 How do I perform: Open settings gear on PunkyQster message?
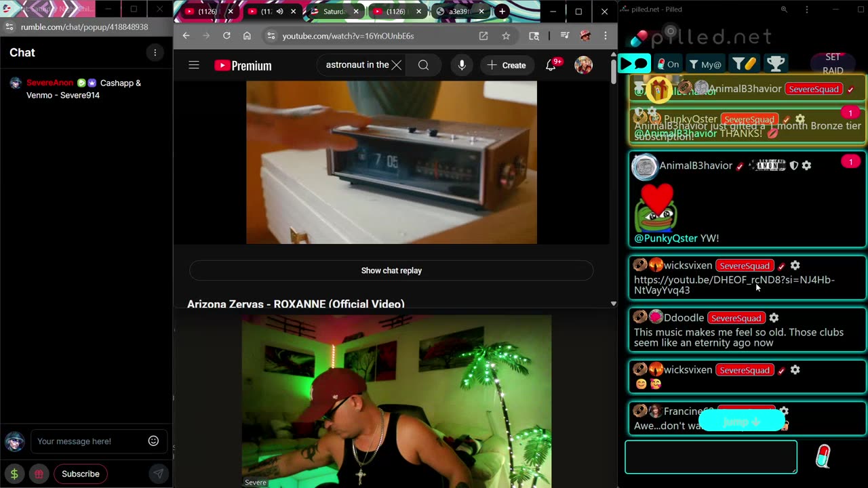[x=800, y=119]
